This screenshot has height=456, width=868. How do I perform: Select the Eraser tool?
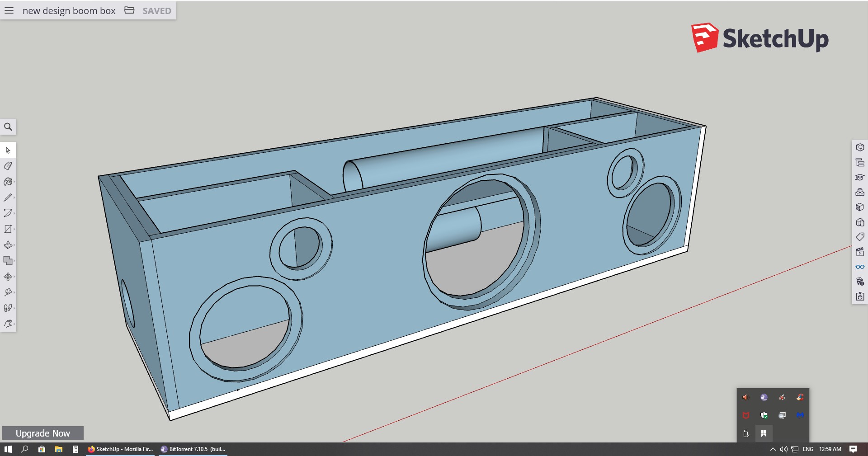[x=8, y=166]
